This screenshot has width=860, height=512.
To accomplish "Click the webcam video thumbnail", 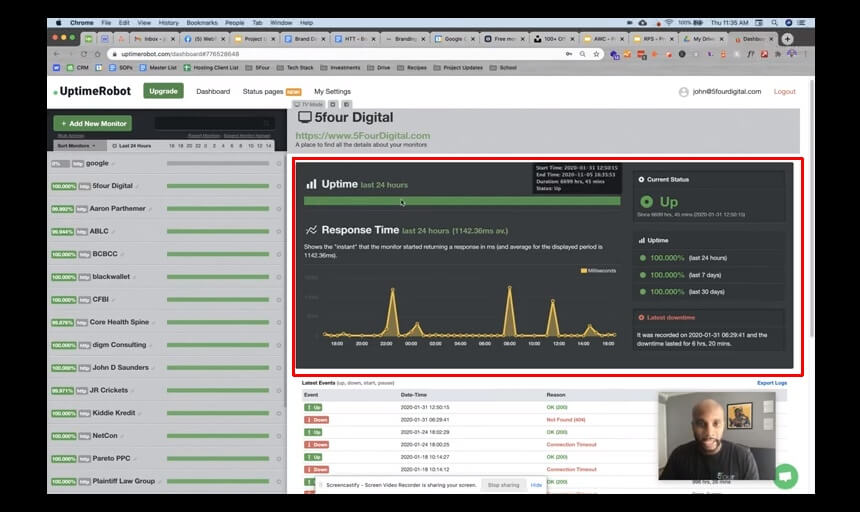I will coord(716,436).
